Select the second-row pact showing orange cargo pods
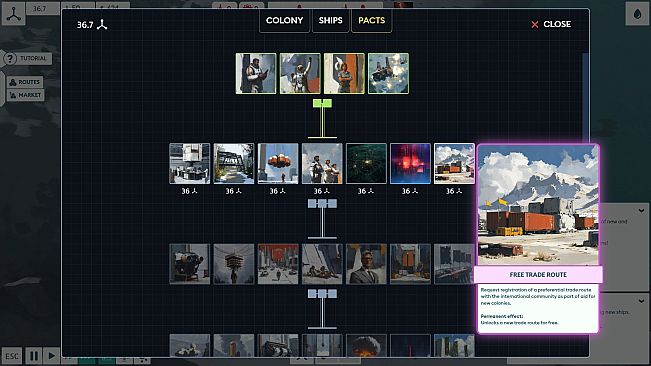 (278, 163)
